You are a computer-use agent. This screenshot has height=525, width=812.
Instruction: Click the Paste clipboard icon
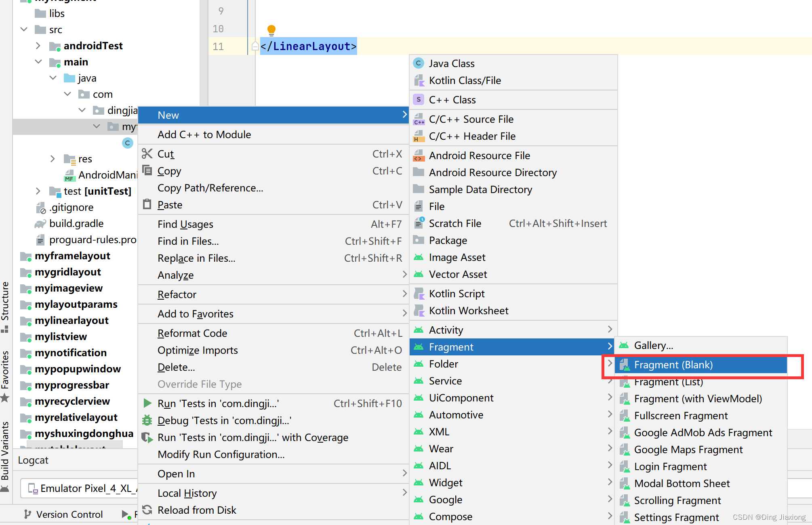pyautogui.click(x=147, y=204)
